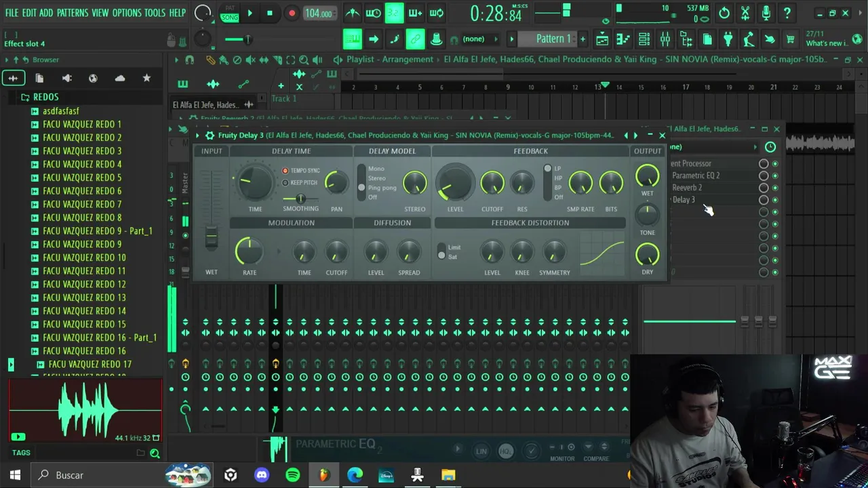Click the browser speaker icon tab
868x488 pixels.
coord(66,78)
